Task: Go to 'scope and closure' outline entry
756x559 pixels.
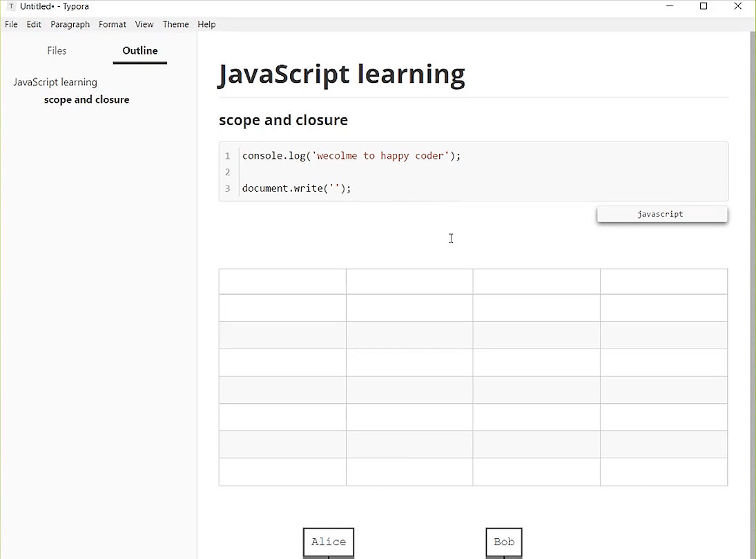Action: point(86,100)
